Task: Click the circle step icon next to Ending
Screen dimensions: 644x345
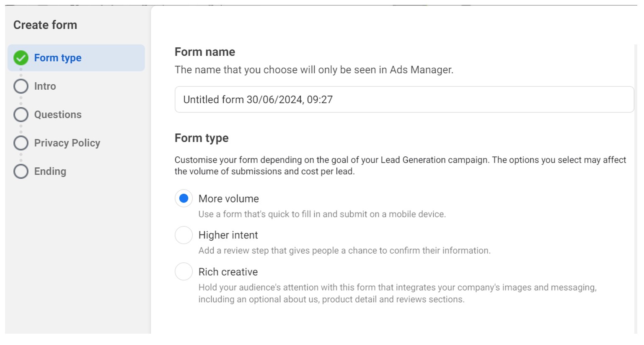Action: click(x=21, y=171)
